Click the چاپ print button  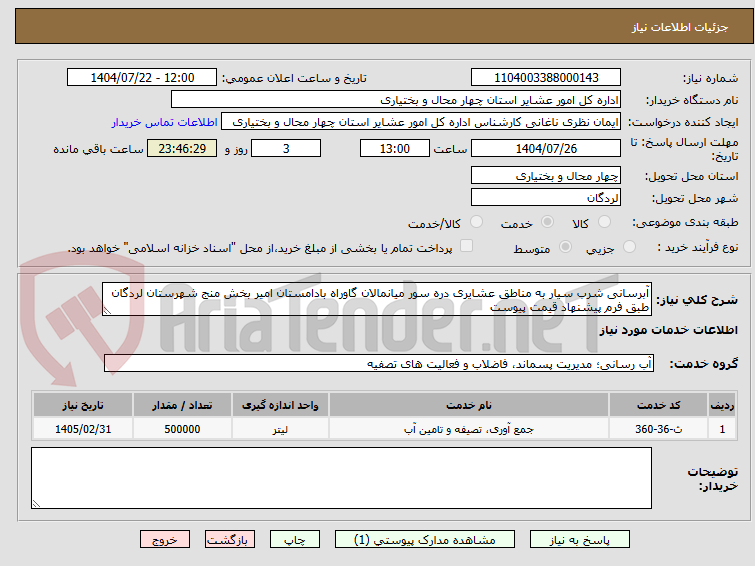click(x=295, y=540)
